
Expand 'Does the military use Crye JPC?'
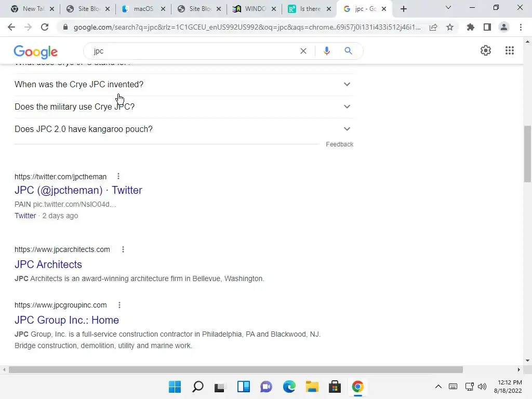pos(184,107)
